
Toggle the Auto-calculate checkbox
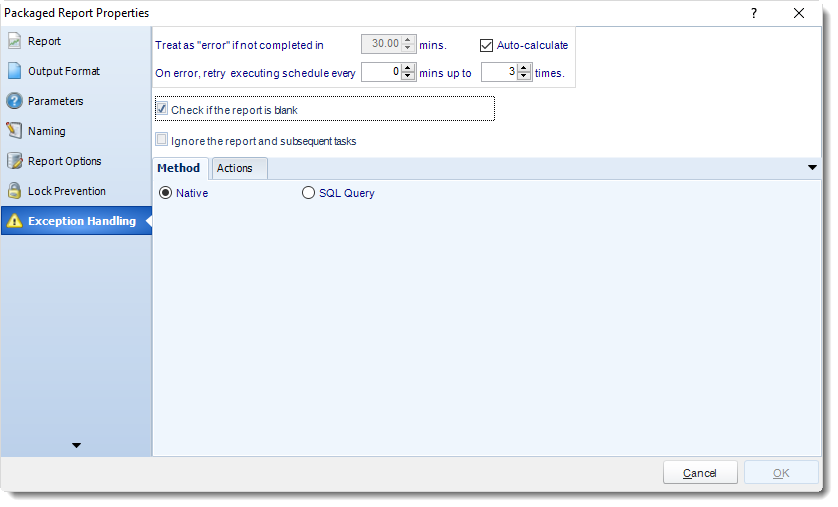click(x=486, y=45)
